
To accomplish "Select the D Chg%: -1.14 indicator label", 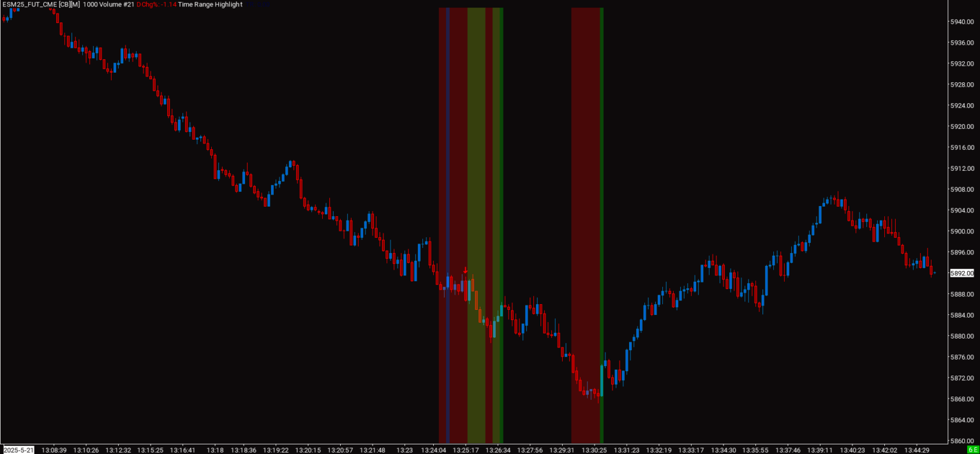I will [x=157, y=4].
